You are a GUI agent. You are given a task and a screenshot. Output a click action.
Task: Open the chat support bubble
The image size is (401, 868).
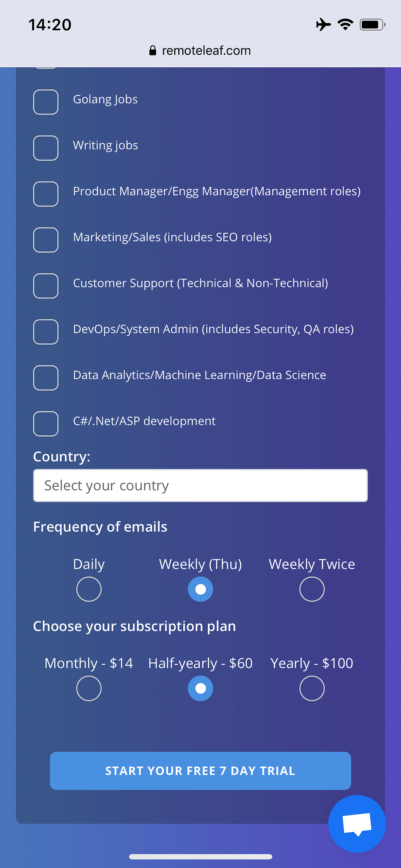point(357,824)
